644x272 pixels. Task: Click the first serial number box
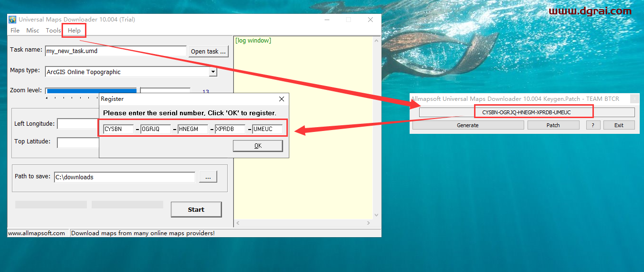click(118, 129)
